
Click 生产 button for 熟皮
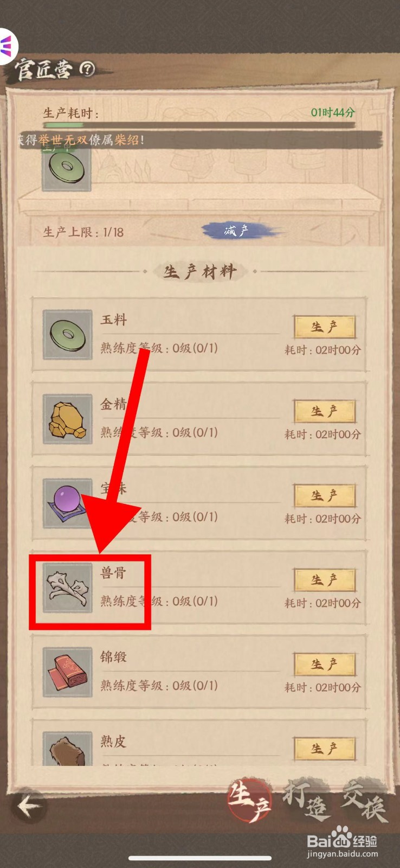[x=325, y=749]
